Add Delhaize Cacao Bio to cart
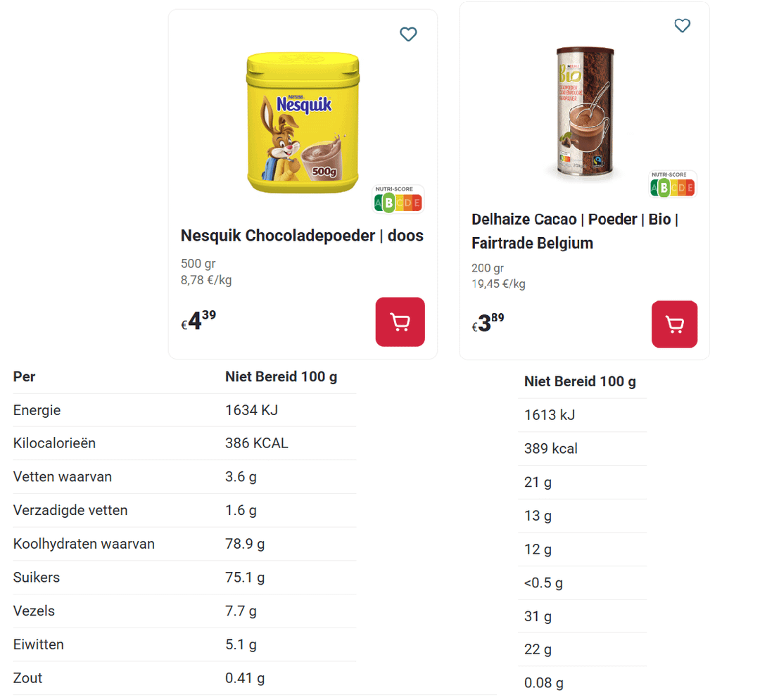This screenshot has width=760, height=700. point(674,324)
